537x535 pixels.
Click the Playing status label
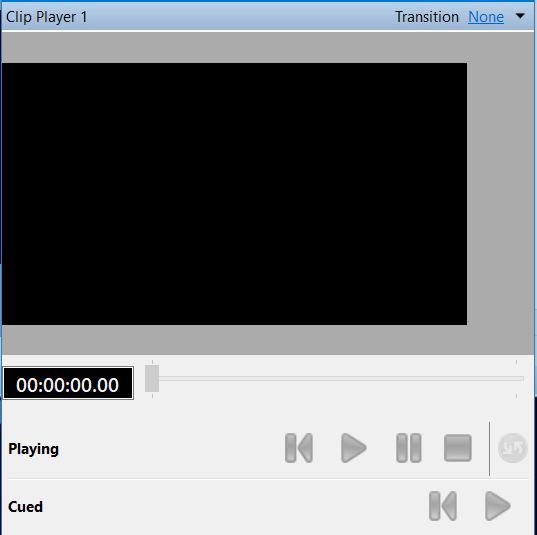(x=33, y=449)
